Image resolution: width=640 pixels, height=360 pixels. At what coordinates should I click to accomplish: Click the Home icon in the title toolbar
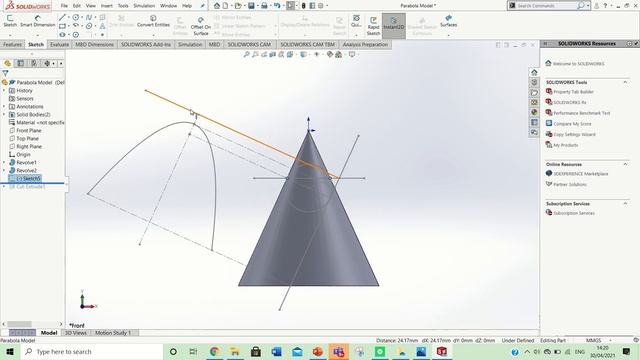pyautogui.click(x=217, y=6)
